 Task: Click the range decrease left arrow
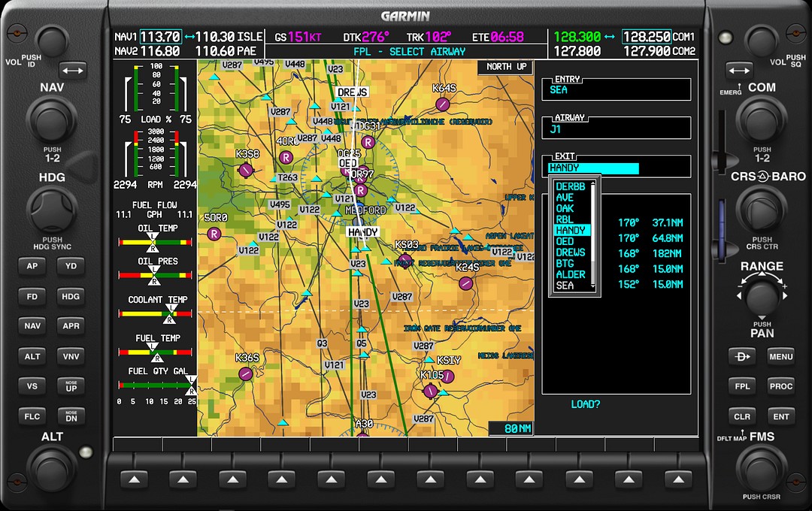(739, 295)
